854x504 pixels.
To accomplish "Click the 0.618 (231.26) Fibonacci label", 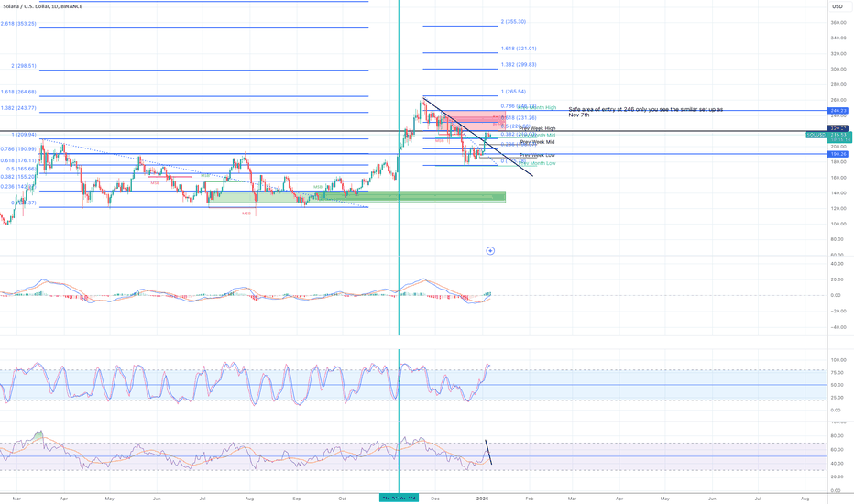I will [x=519, y=117].
